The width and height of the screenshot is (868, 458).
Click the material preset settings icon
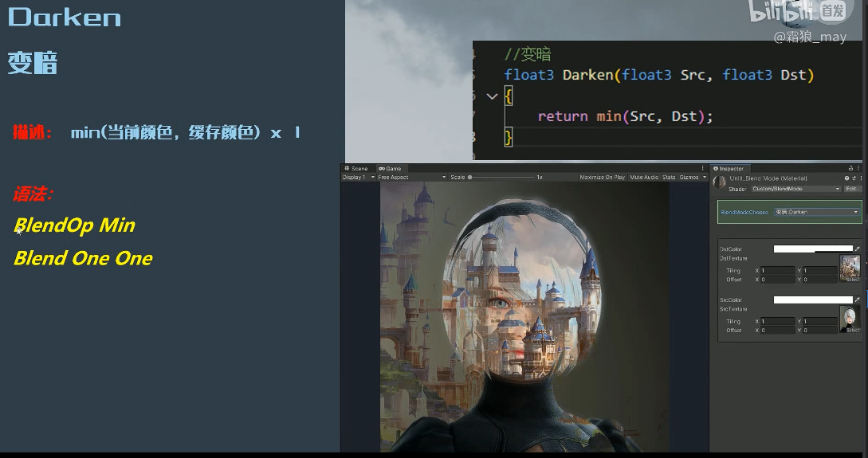pyautogui.click(x=854, y=178)
